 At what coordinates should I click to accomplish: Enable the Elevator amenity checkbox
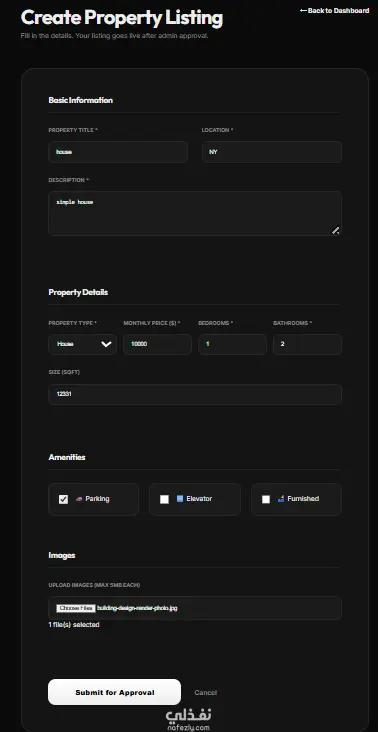[164, 500]
